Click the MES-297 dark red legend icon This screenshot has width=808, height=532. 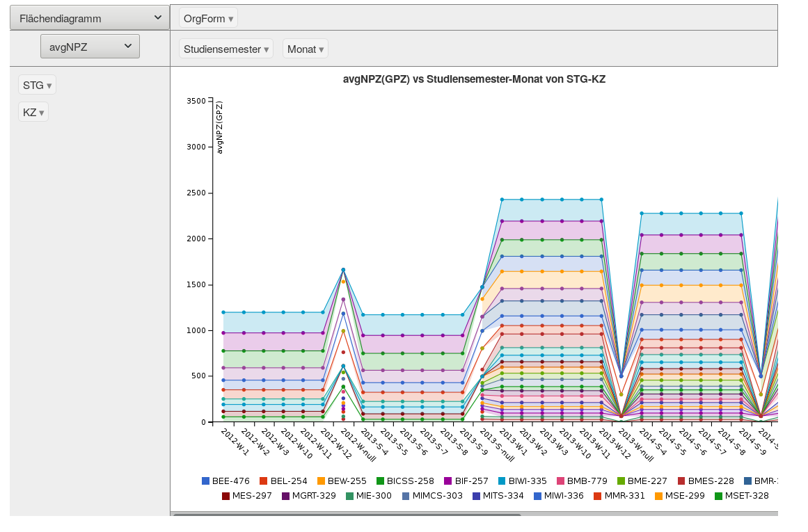click(226, 496)
